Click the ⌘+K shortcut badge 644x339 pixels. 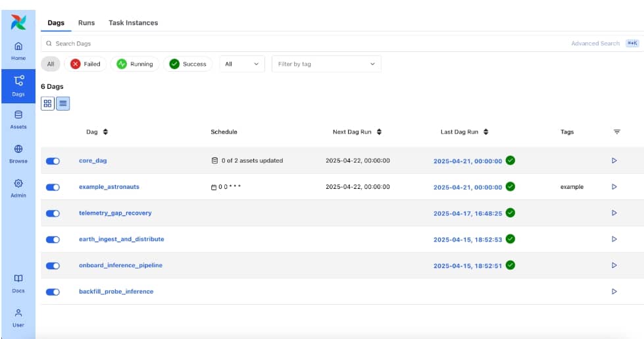632,43
